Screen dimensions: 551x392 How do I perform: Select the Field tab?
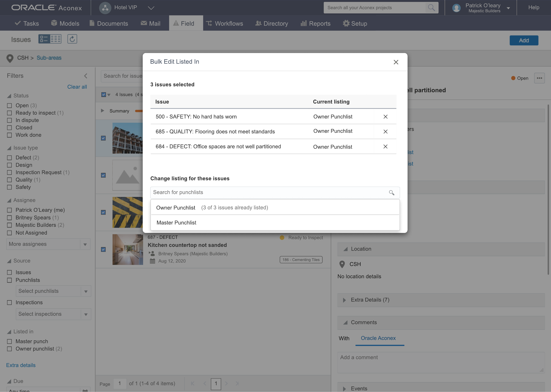[x=186, y=23]
